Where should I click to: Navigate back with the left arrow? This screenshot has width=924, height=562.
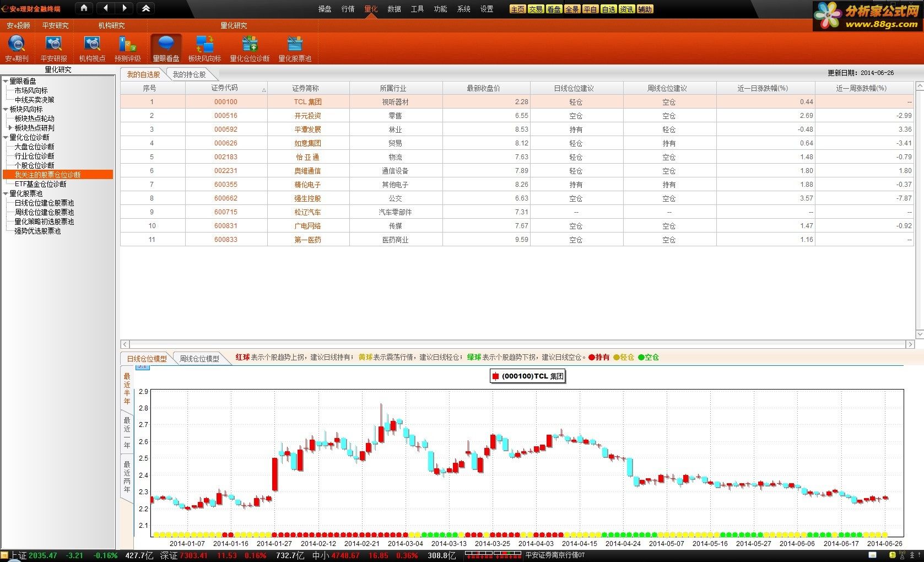tap(106, 8)
